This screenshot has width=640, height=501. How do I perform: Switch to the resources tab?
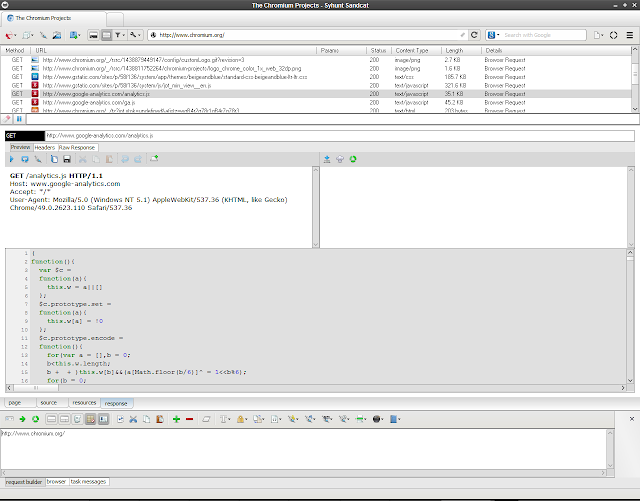click(x=84, y=403)
